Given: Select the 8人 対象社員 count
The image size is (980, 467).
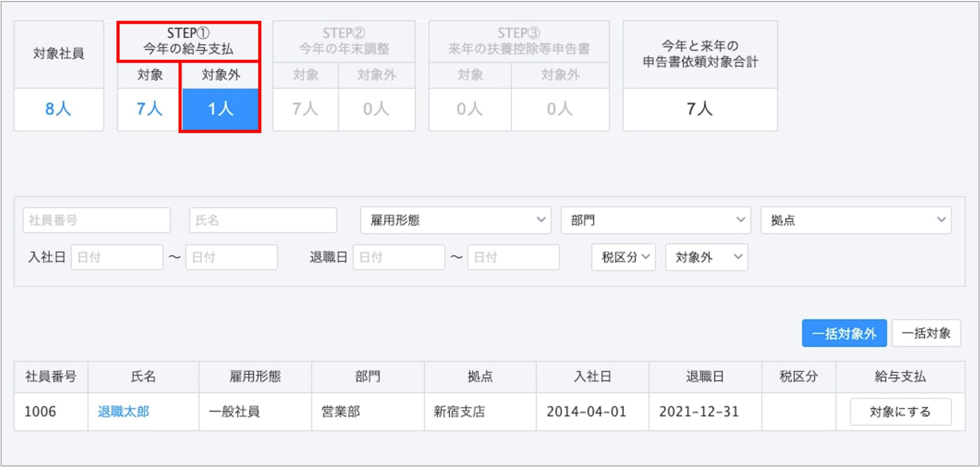Looking at the screenshot, I should point(58,109).
